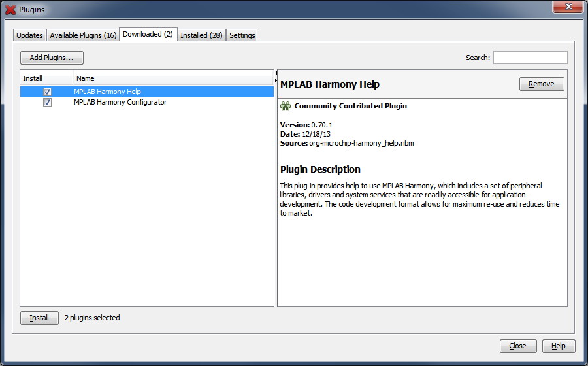This screenshot has width=588, height=366.
Task: Go to the Installed (28) tab
Action: (x=201, y=35)
